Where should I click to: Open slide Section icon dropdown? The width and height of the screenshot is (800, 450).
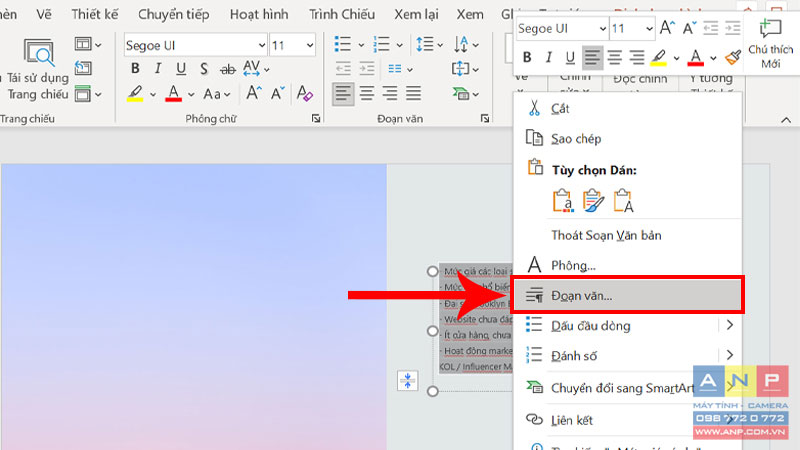88,94
